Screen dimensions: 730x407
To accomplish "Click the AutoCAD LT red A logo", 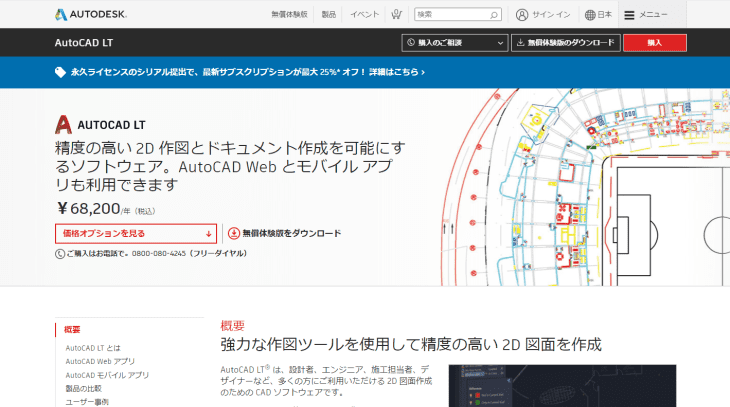I will [63, 125].
